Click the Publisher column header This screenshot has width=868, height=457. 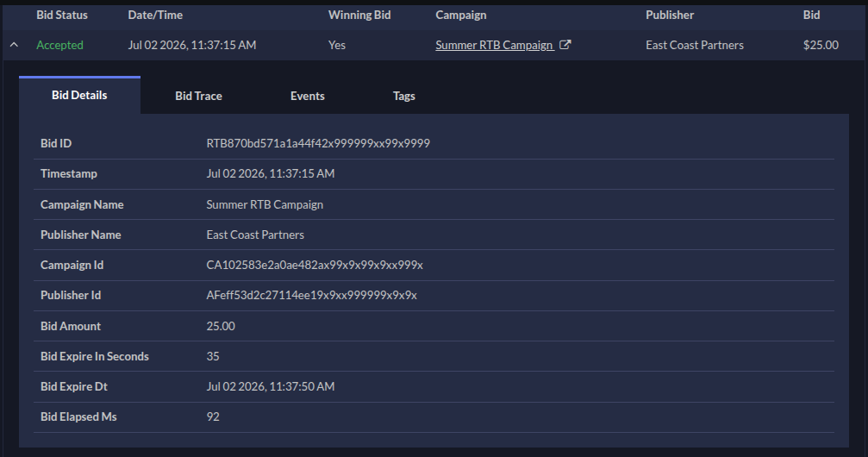669,15
